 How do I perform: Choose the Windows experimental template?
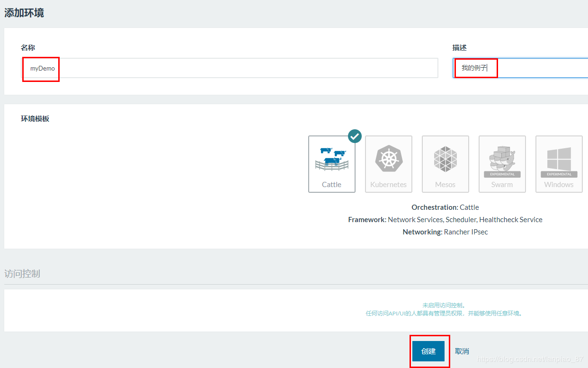tap(559, 164)
